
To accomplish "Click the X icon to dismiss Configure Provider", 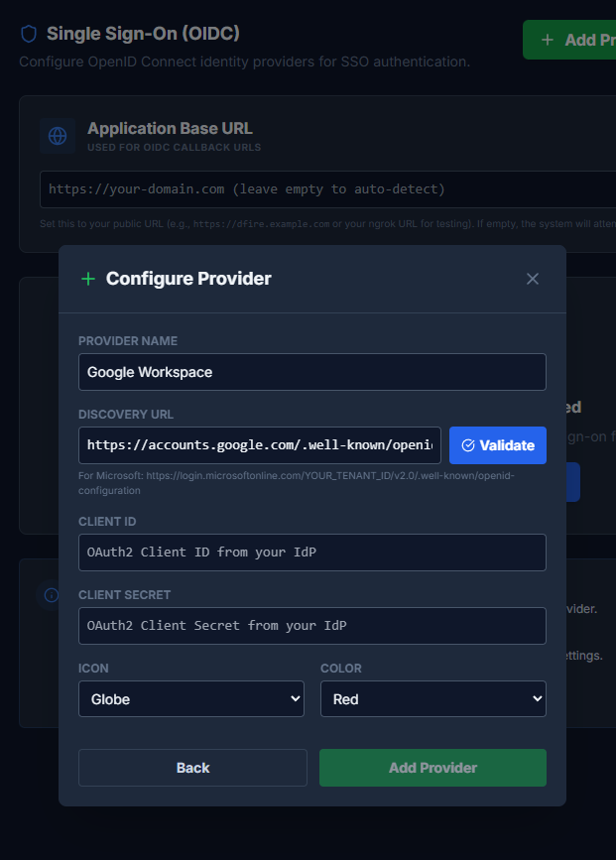I will pyautogui.click(x=533, y=279).
